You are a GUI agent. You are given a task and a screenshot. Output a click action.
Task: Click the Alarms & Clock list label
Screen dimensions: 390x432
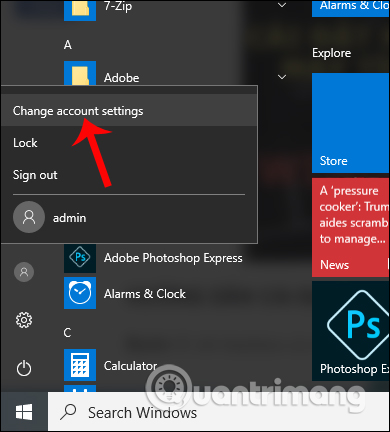coord(145,294)
